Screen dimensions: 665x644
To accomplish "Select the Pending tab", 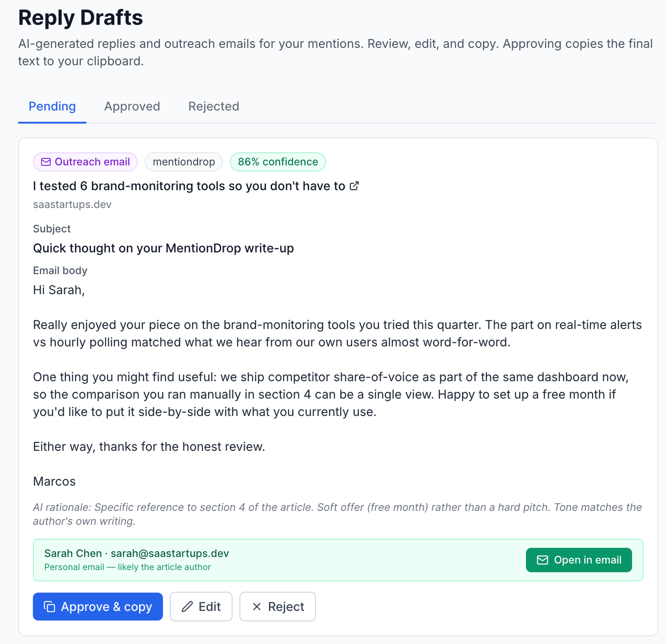I will tap(52, 106).
